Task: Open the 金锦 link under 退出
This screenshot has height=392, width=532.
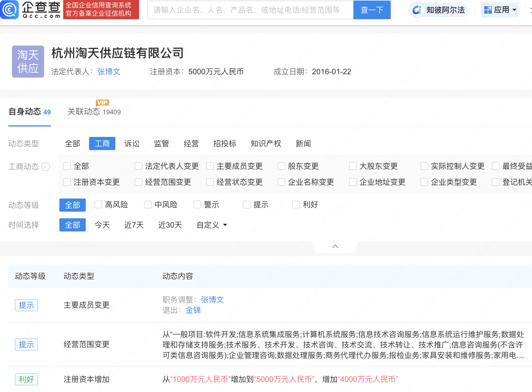Action: (x=193, y=310)
